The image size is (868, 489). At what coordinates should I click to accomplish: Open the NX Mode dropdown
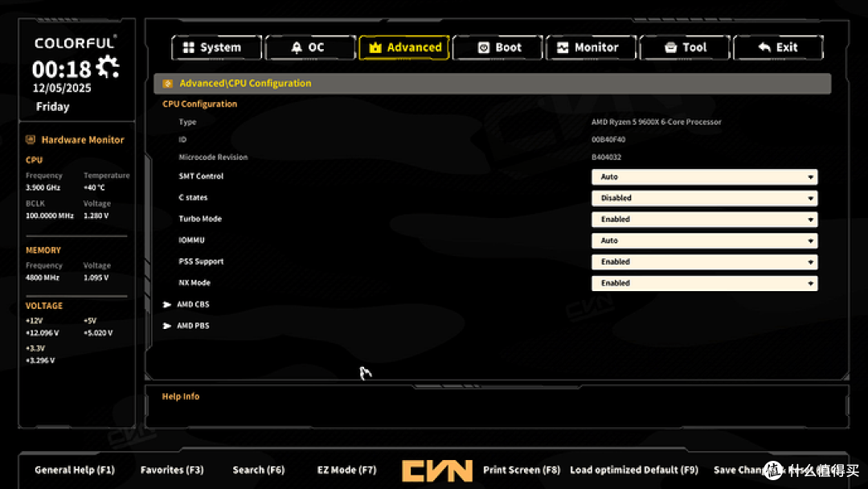point(704,283)
